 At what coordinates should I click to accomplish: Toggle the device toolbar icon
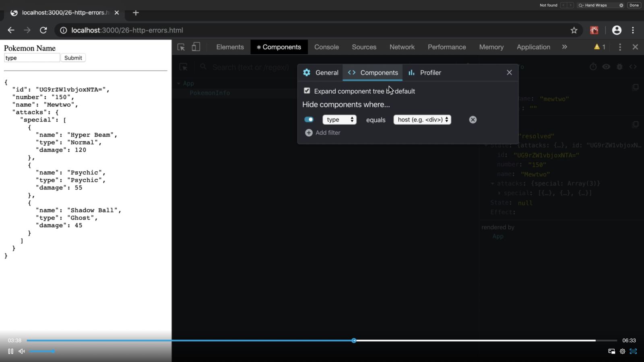click(x=196, y=47)
